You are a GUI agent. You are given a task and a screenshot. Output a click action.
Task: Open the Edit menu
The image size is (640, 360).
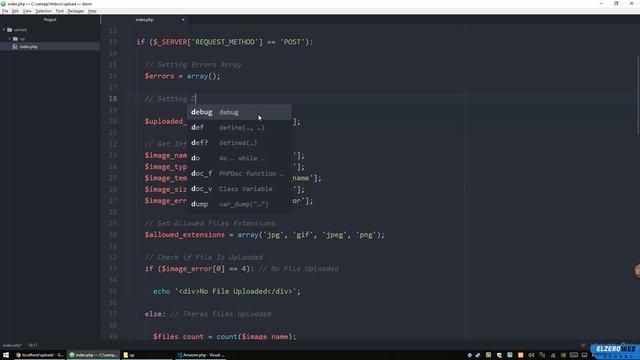pyautogui.click(x=15, y=11)
